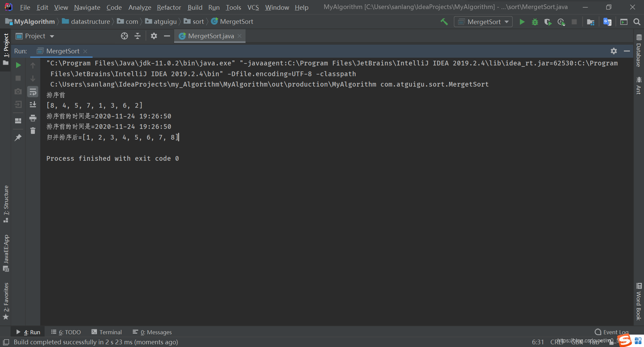Open the Tools menu
This screenshot has height=347, width=644.
coord(233,7)
